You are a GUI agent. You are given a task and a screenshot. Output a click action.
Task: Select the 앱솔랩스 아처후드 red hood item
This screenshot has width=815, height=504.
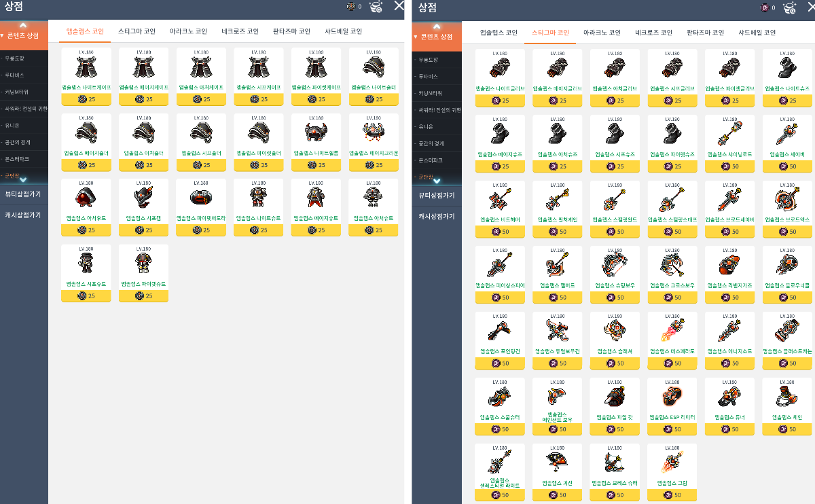(x=86, y=202)
